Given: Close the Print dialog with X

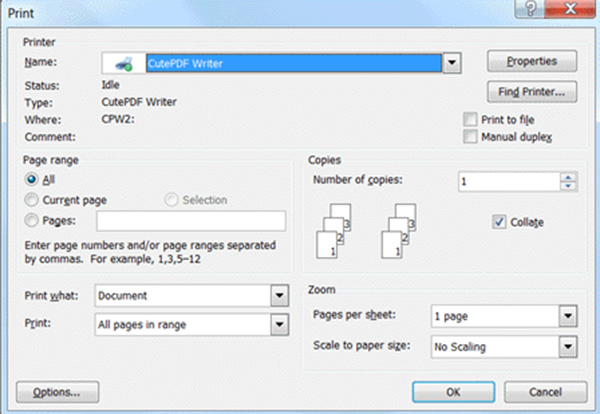Looking at the screenshot, I should (570, 8).
